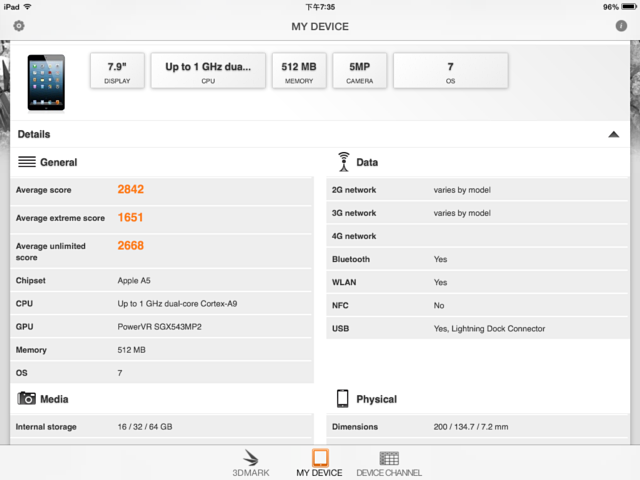Click the average unlimited score 2668
Viewport: 640px width, 480px height.
coord(131,246)
